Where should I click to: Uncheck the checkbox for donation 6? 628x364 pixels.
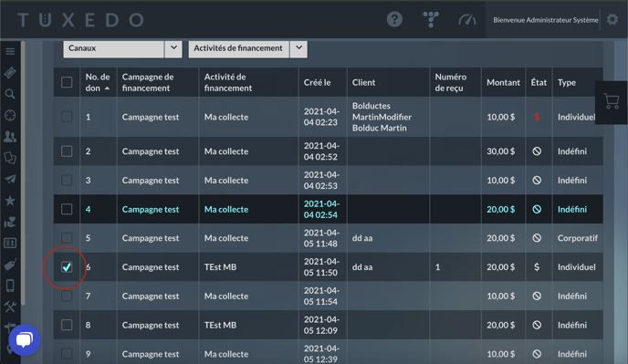point(67,266)
